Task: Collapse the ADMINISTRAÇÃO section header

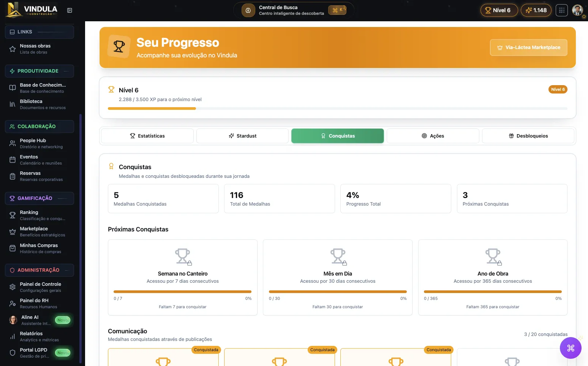Action: 39,270
